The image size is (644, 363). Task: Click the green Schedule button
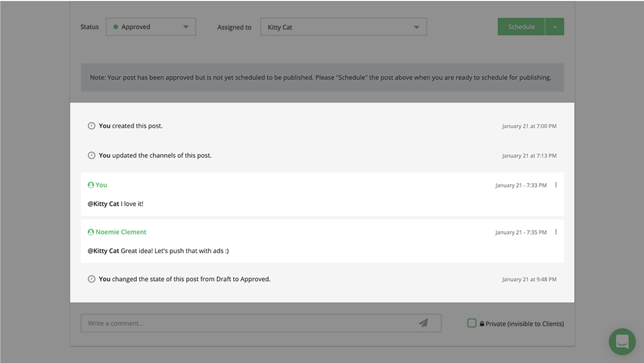521,27
